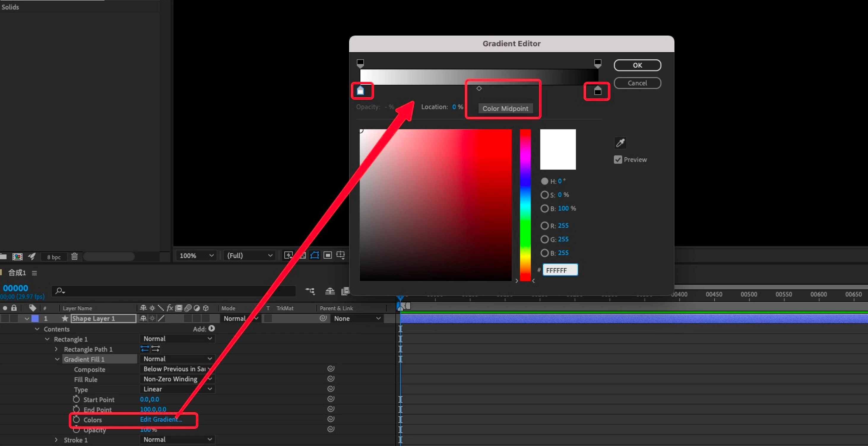Select the S saturation radio button

pos(544,195)
